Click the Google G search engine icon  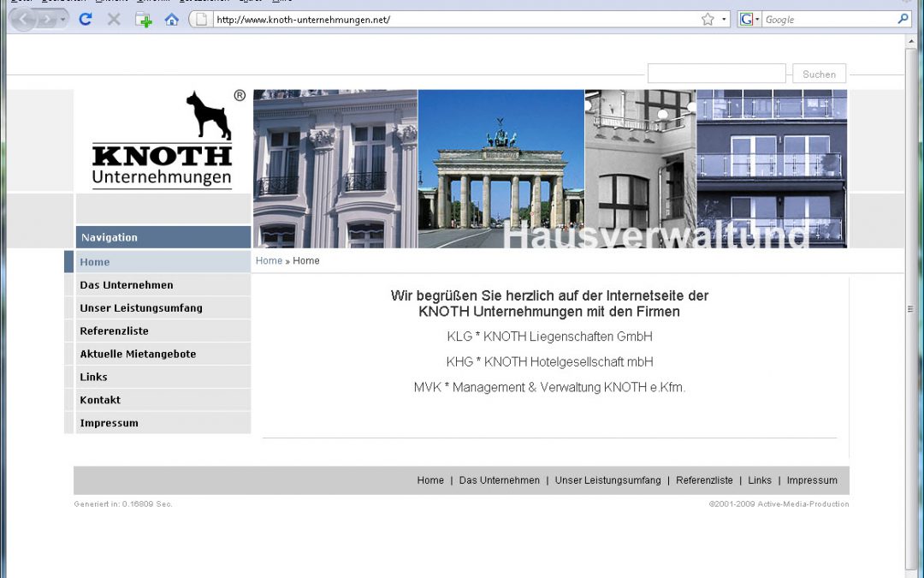746,18
